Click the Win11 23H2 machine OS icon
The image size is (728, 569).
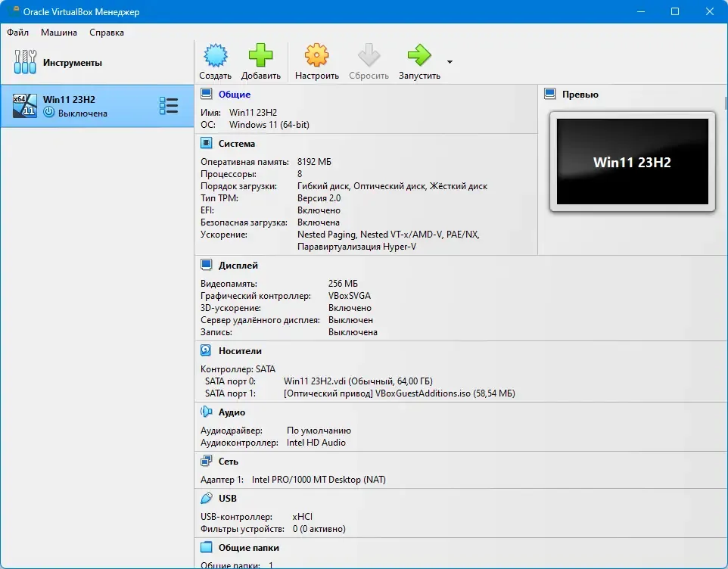[x=25, y=106]
